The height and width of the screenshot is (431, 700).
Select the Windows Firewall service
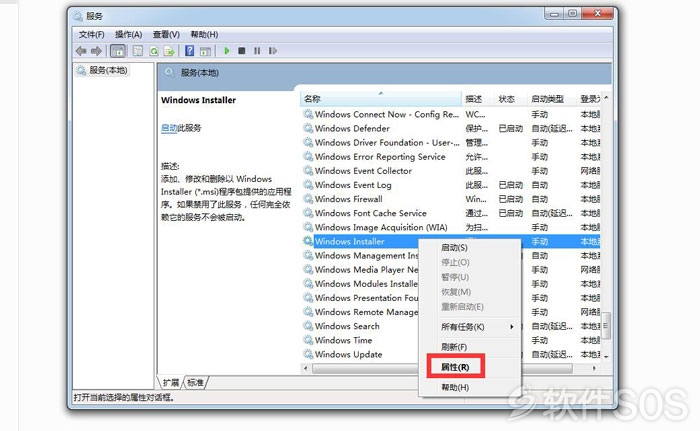point(451,199)
